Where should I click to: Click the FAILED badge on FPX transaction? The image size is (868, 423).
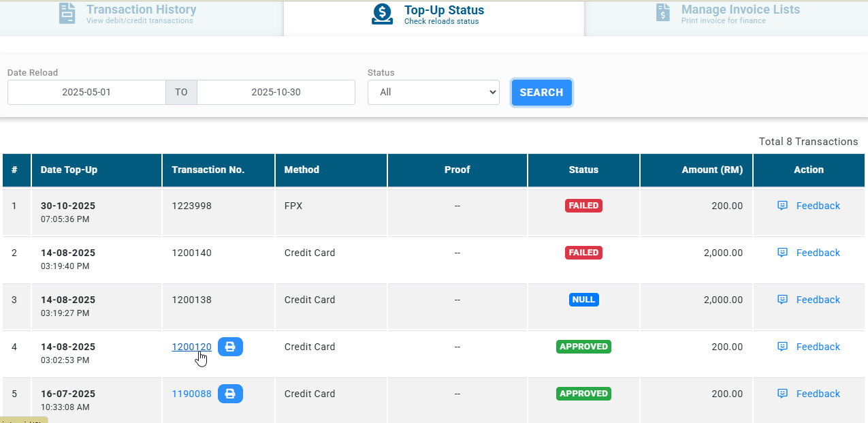tap(583, 206)
